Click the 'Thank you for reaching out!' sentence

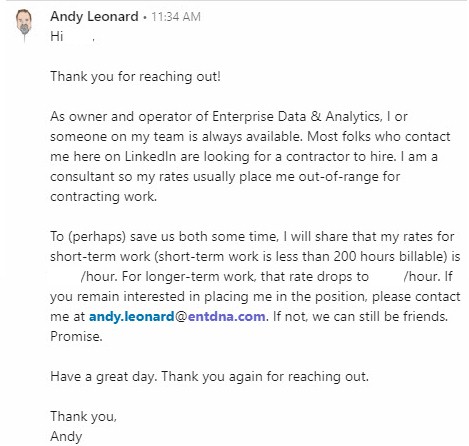[x=135, y=76]
